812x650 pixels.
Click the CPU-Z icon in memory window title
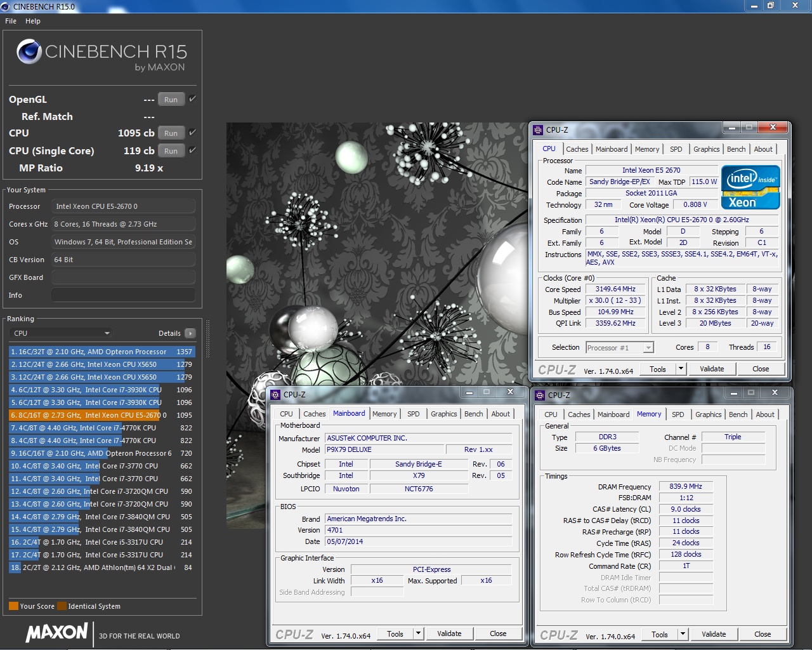click(540, 395)
